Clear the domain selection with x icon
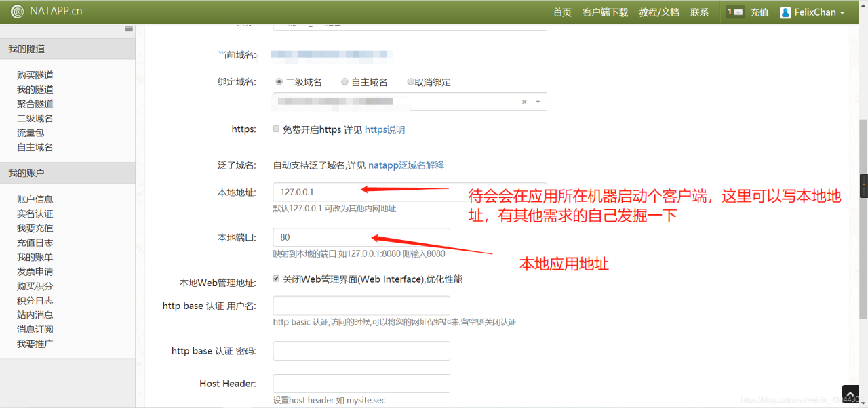868x408 pixels. point(524,102)
